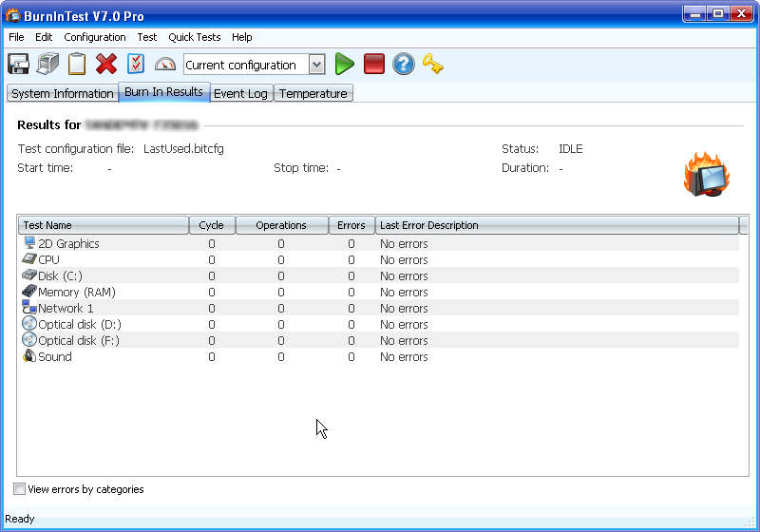Switch to the System Information tab
760x532 pixels.
click(63, 93)
